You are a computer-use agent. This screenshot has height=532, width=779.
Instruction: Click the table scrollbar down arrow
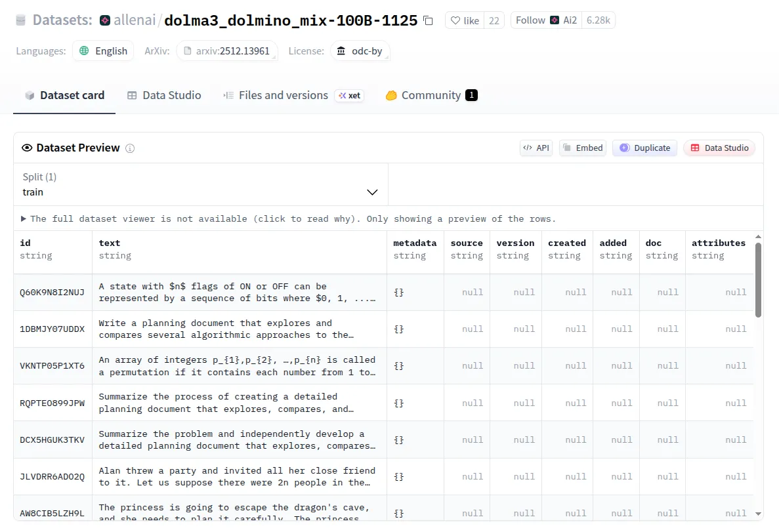click(758, 514)
